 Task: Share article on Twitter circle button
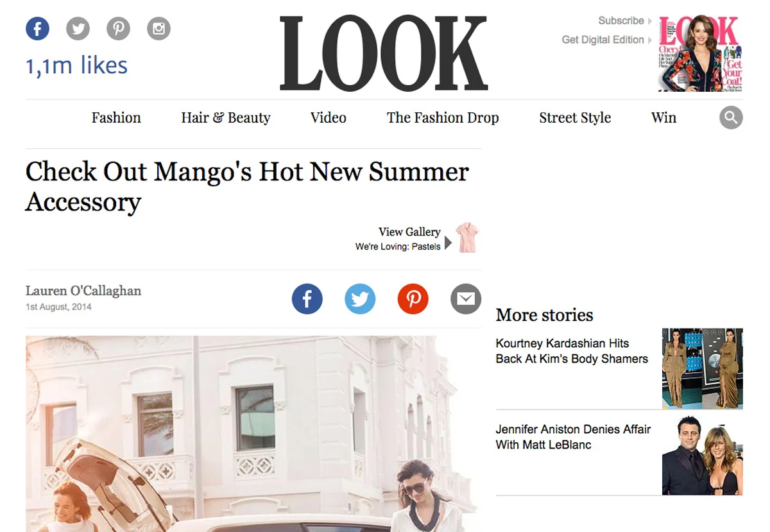click(x=360, y=299)
